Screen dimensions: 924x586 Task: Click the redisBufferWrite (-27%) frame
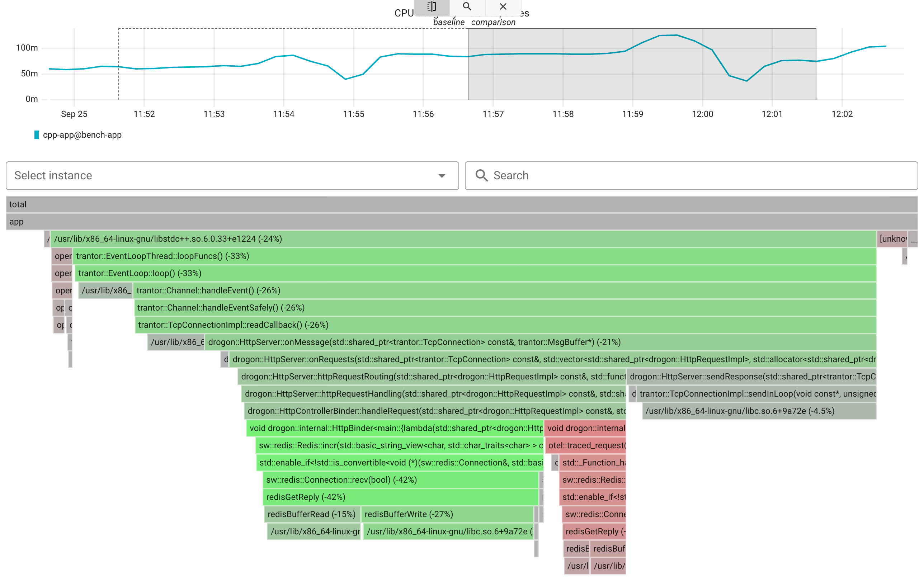click(x=447, y=514)
